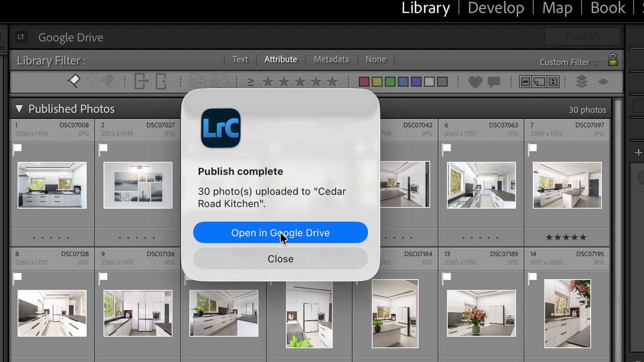Filter by green color label swatch
Screen dimensions: 644x362
tap(390, 82)
